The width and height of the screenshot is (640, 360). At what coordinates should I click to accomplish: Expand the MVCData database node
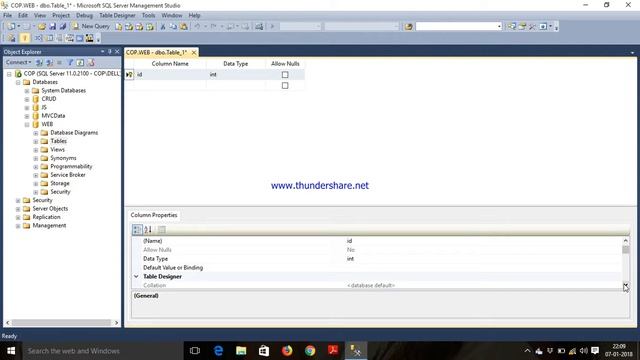coord(27,116)
